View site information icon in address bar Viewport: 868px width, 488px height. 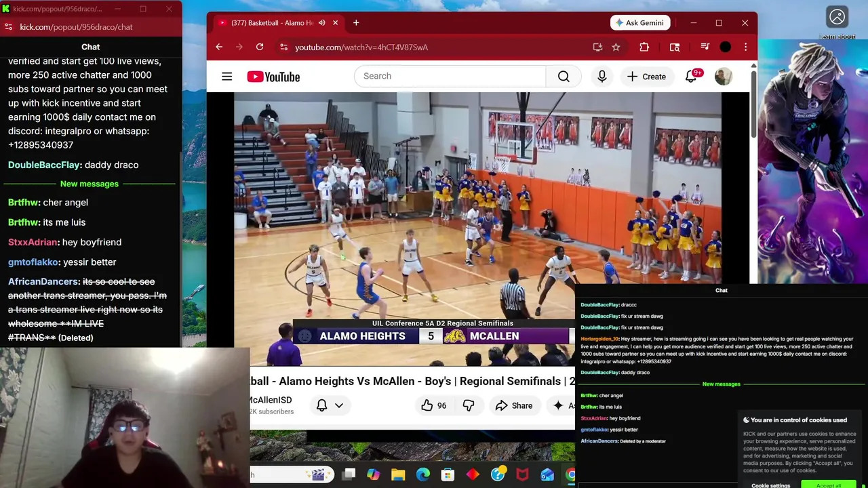283,47
